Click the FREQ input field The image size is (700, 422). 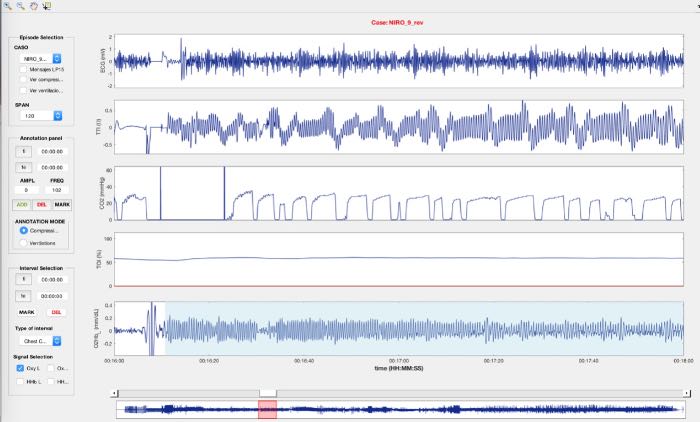[x=57, y=188]
